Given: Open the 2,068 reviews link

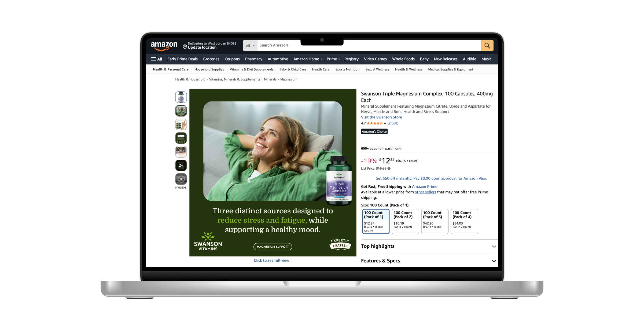Looking at the screenshot, I should tap(393, 123).
